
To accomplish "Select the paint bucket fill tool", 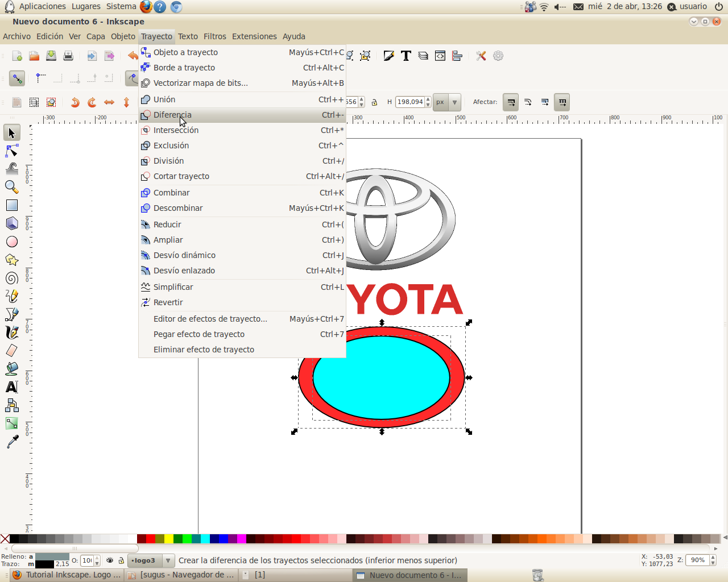I will [x=11, y=369].
